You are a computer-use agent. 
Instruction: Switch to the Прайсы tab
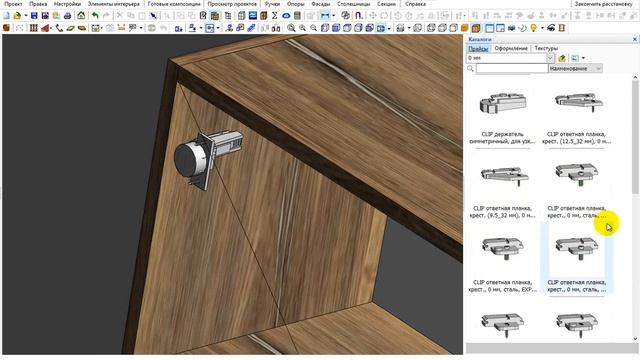point(478,48)
